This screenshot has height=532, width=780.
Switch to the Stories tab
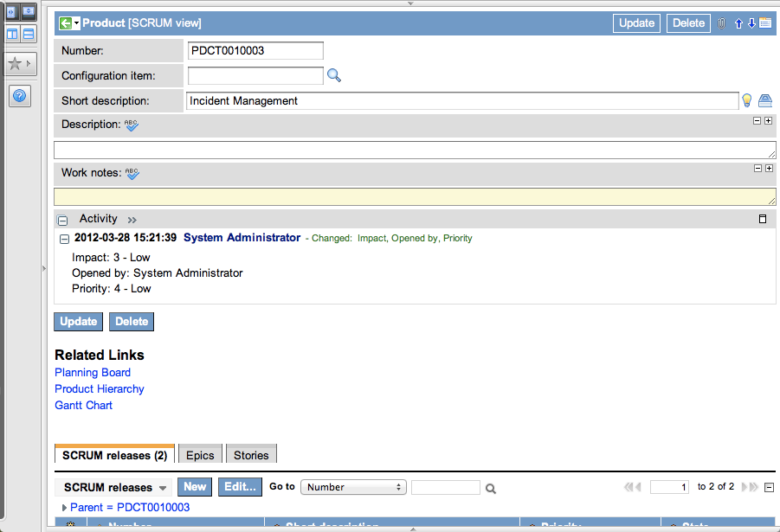coord(251,455)
